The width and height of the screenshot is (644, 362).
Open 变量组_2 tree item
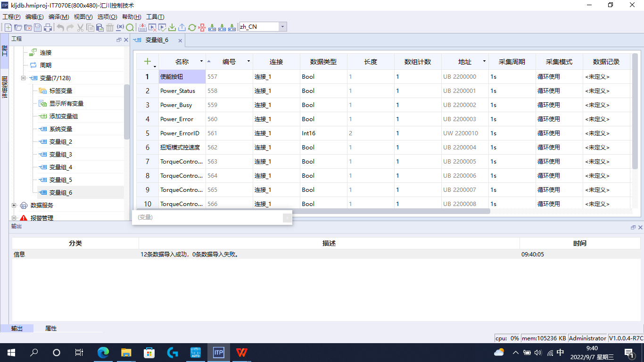(61, 142)
